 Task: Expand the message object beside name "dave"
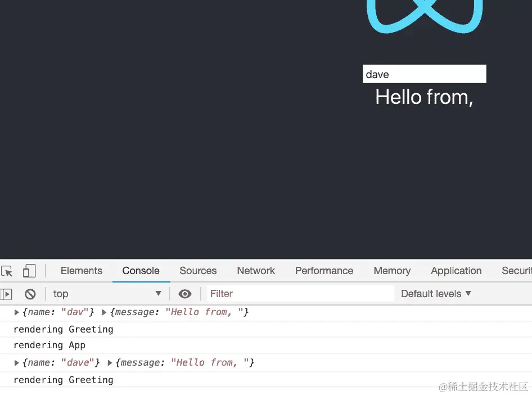click(x=110, y=363)
